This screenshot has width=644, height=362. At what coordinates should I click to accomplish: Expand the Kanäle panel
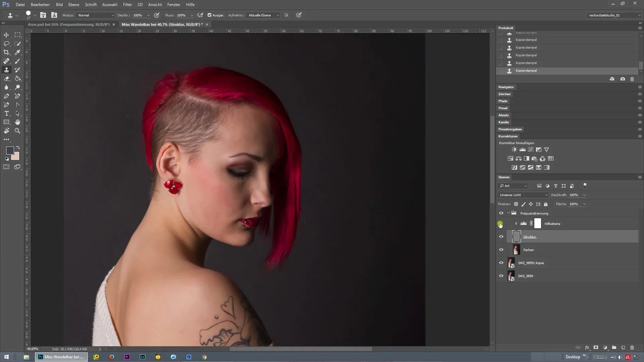[x=503, y=122]
